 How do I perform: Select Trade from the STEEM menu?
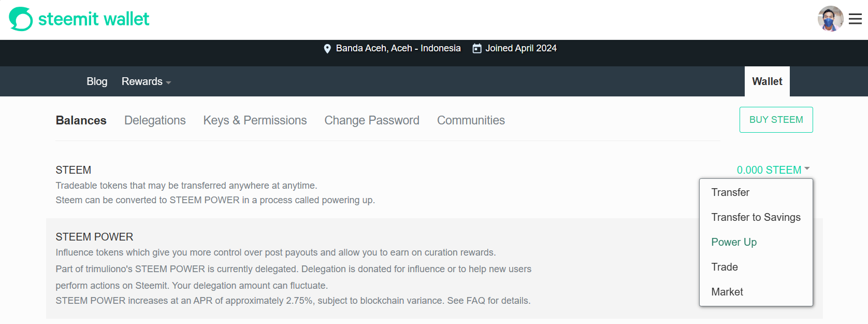(725, 267)
